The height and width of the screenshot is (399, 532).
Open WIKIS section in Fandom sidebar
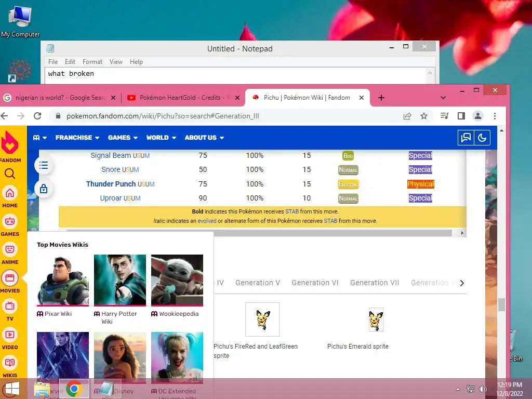point(10,367)
